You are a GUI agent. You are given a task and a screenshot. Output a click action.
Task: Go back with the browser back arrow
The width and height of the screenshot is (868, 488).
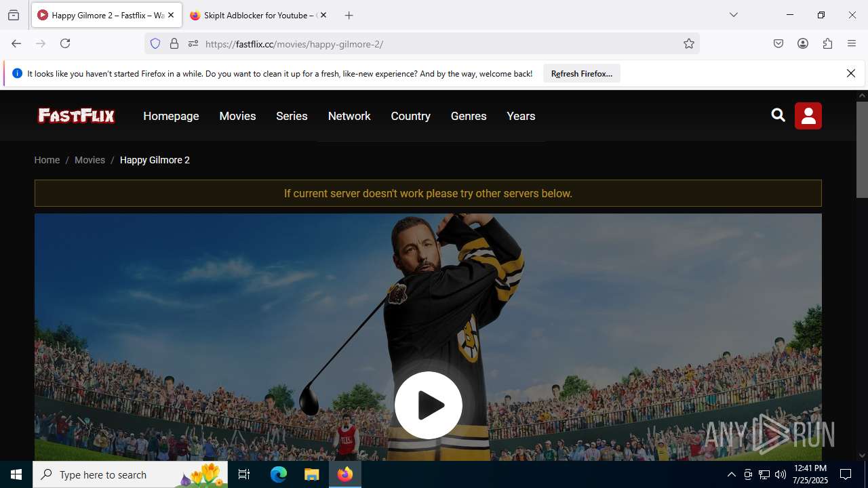[x=16, y=43]
